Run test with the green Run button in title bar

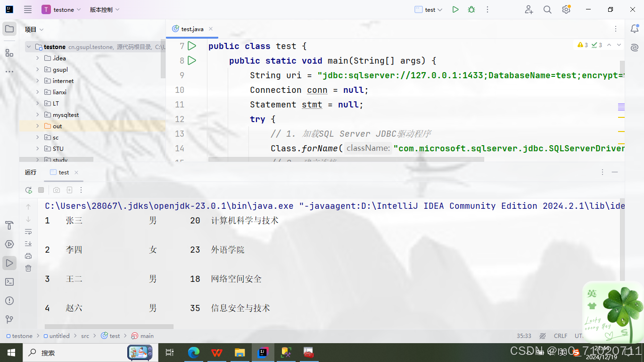(x=455, y=9)
